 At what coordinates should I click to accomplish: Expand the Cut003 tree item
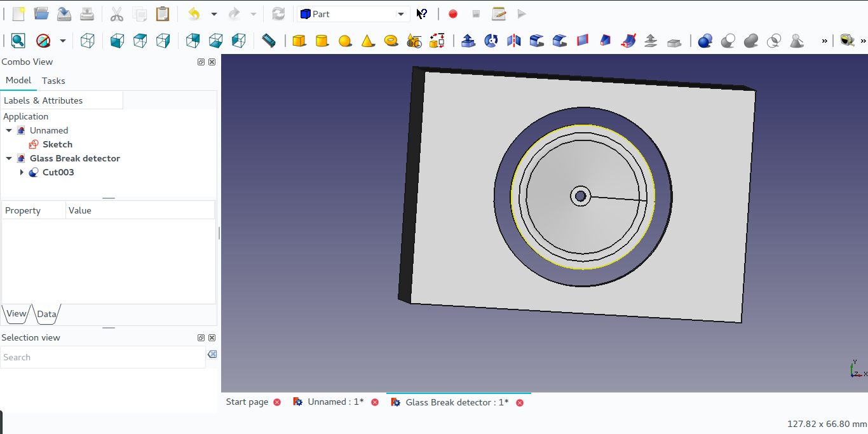(22, 172)
